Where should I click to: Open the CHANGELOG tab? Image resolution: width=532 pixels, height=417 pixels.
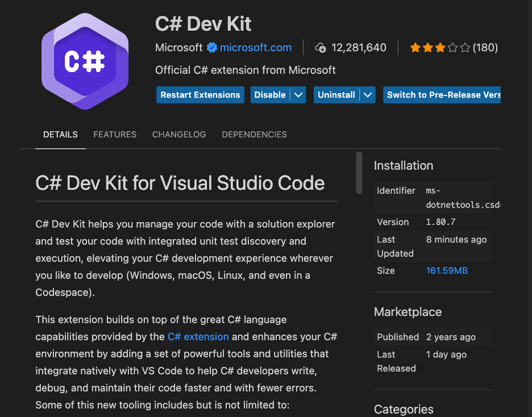point(179,135)
